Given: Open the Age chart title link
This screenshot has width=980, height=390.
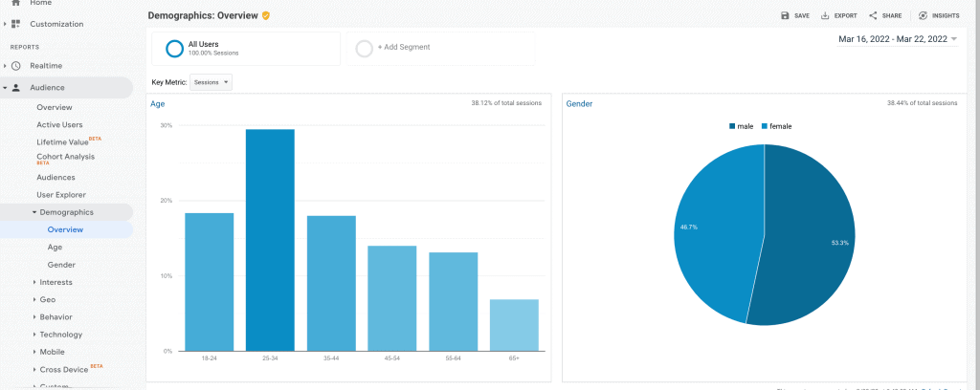Looking at the screenshot, I should click(158, 104).
